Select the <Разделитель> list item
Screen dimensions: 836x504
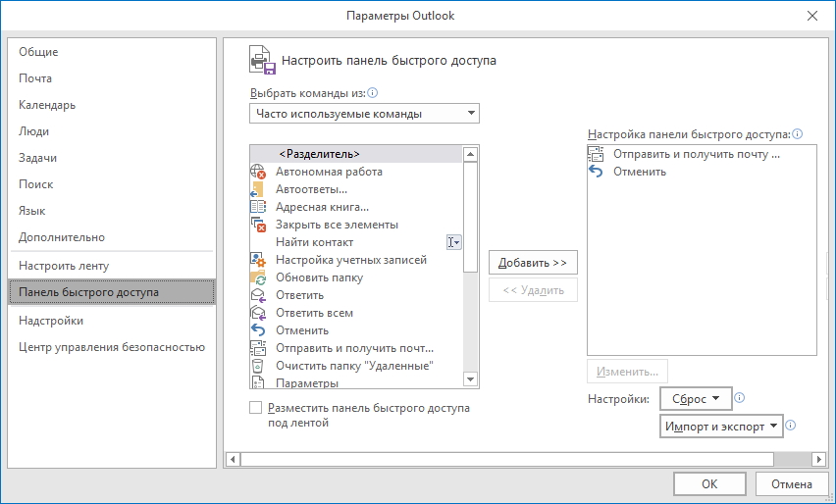pyautogui.click(x=356, y=154)
